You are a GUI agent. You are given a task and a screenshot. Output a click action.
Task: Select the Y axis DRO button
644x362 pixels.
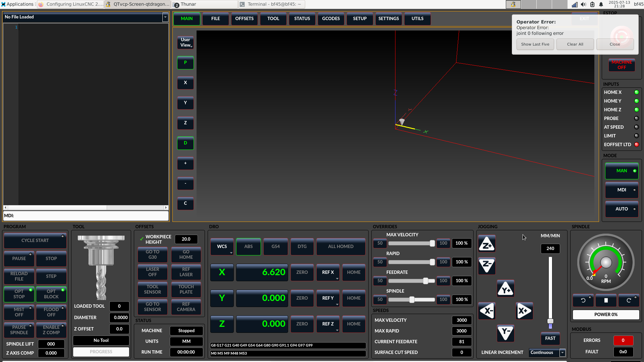[x=222, y=298]
